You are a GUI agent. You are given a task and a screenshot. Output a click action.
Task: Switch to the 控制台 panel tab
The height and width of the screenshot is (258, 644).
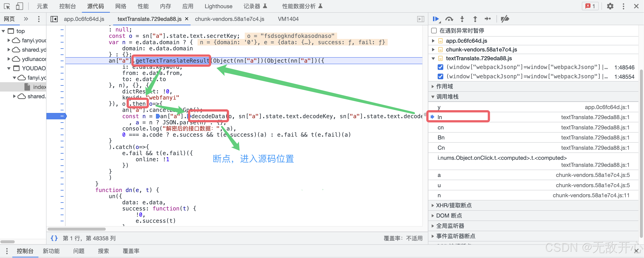(68, 6)
